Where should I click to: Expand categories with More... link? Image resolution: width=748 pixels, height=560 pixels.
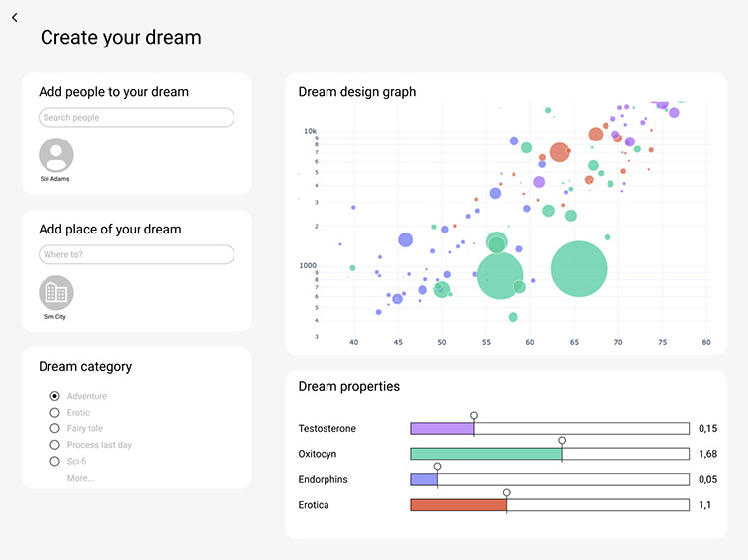(81, 478)
